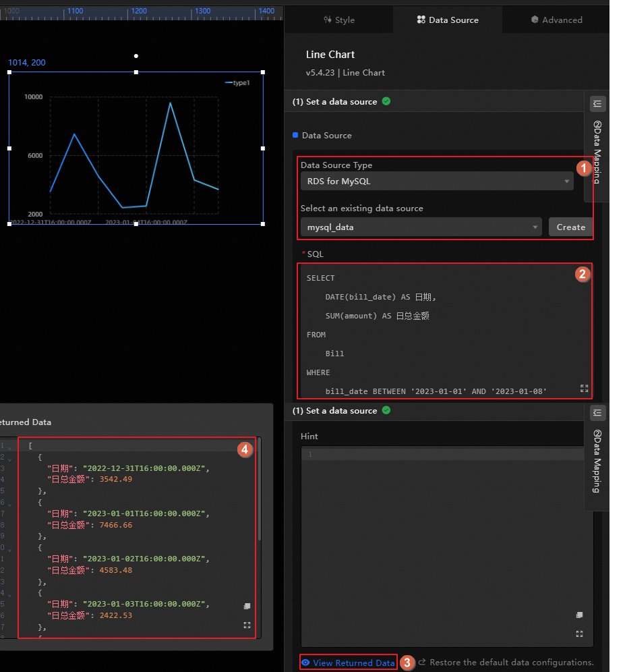Collapse the fold arrow at line 2

tap(9, 459)
